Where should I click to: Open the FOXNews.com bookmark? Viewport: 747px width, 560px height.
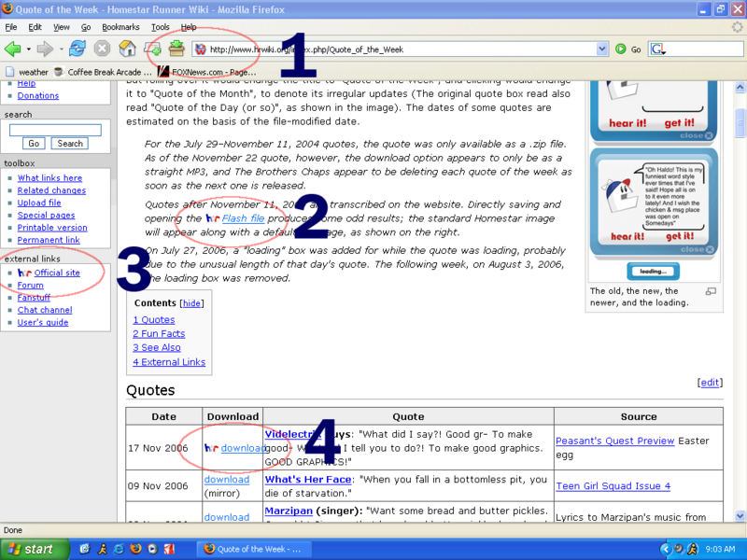pyautogui.click(x=206, y=72)
